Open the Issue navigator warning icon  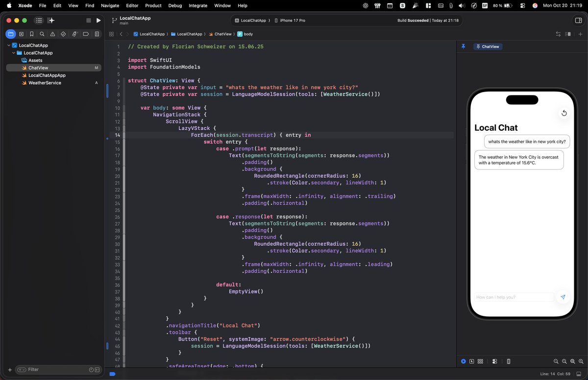coord(52,34)
